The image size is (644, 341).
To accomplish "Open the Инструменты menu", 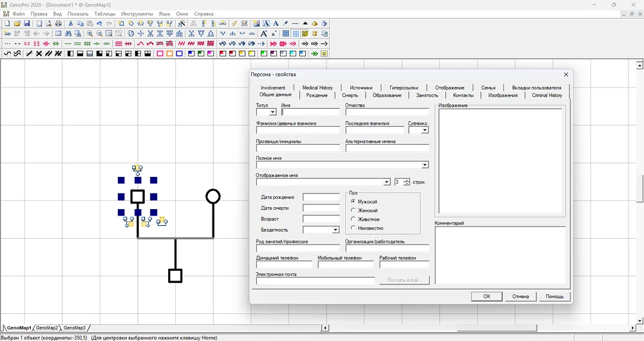I will tap(137, 14).
